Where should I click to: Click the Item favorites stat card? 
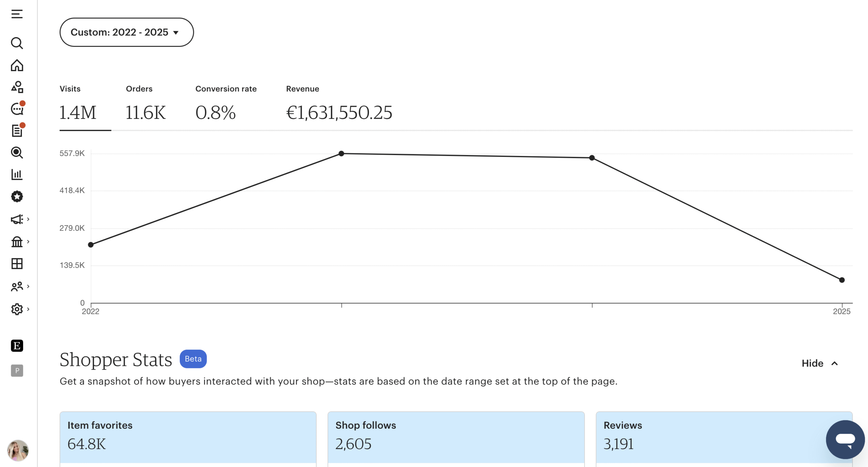[188, 437]
